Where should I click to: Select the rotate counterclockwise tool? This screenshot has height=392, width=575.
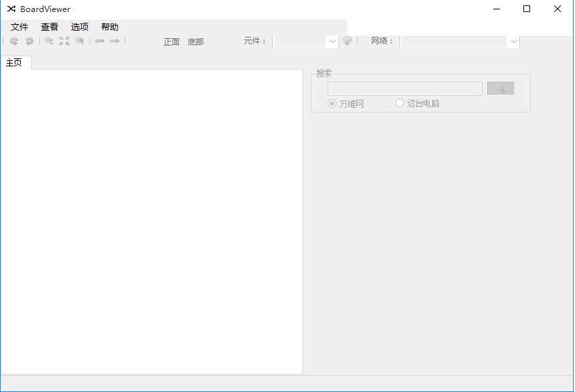point(13,41)
